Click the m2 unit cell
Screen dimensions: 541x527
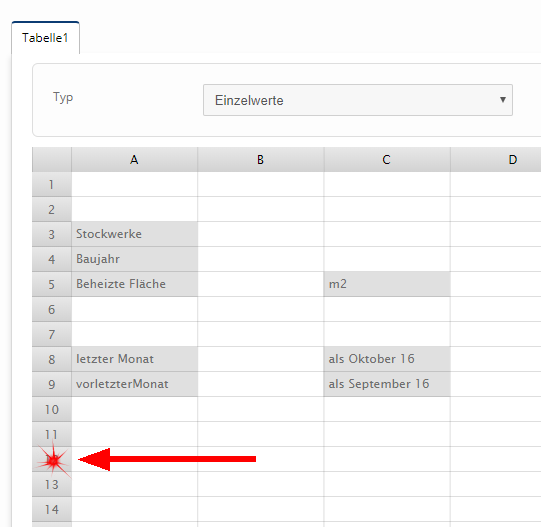pos(387,284)
